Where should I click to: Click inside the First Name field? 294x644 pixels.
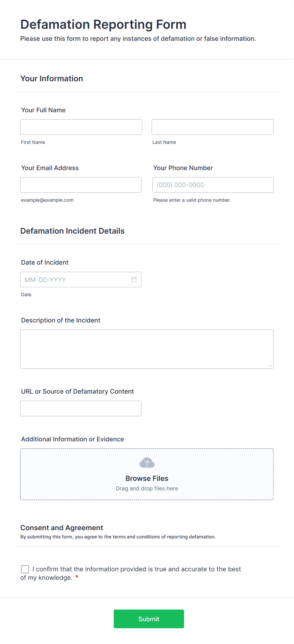pyautogui.click(x=81, y=127)
